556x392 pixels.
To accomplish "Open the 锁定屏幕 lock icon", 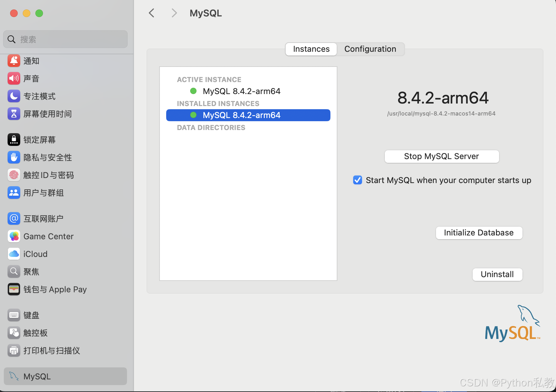I will (x=14, y=140).
